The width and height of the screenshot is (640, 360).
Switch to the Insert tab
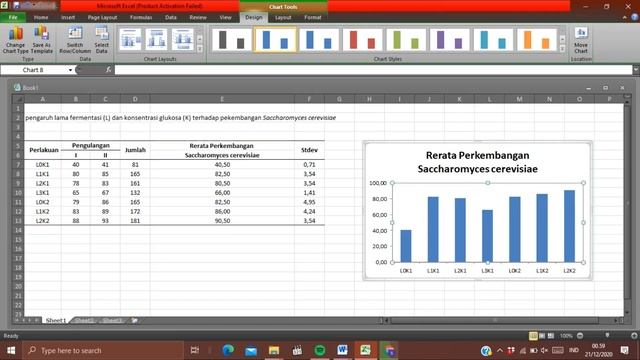[x=68, y=18]
